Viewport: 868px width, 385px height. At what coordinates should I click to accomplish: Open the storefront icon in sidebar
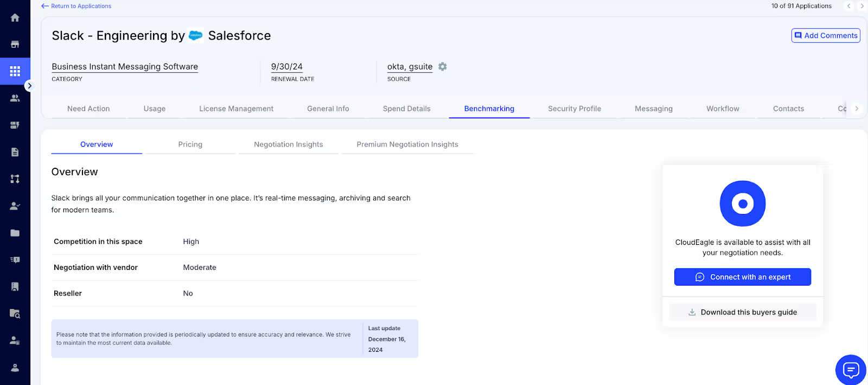click(15, 44)
